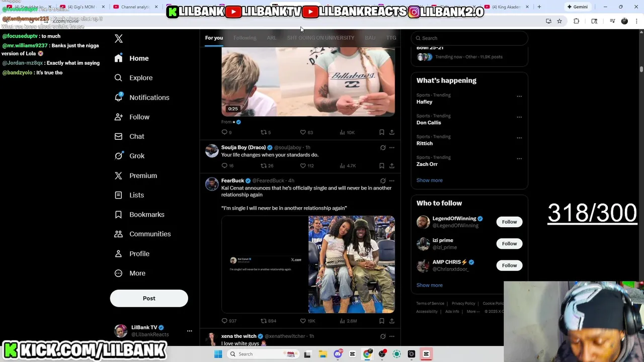Open more menu on FearBuck post
644x362 pixels.
click(392, 180)
